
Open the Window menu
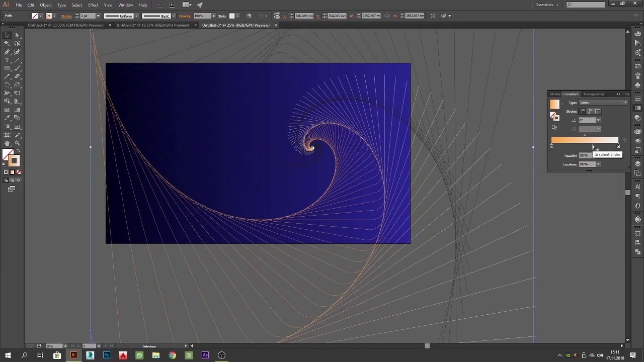click(125, 5)
